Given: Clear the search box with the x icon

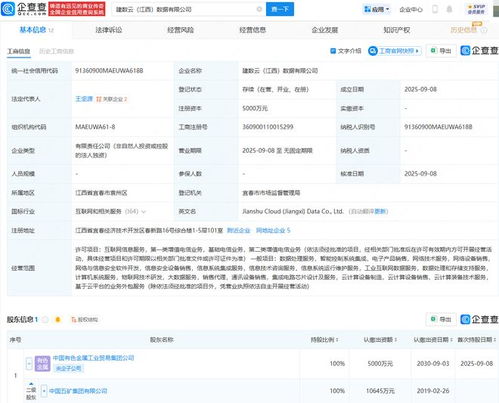Looking at the screenshot, I should coord(259,9).
